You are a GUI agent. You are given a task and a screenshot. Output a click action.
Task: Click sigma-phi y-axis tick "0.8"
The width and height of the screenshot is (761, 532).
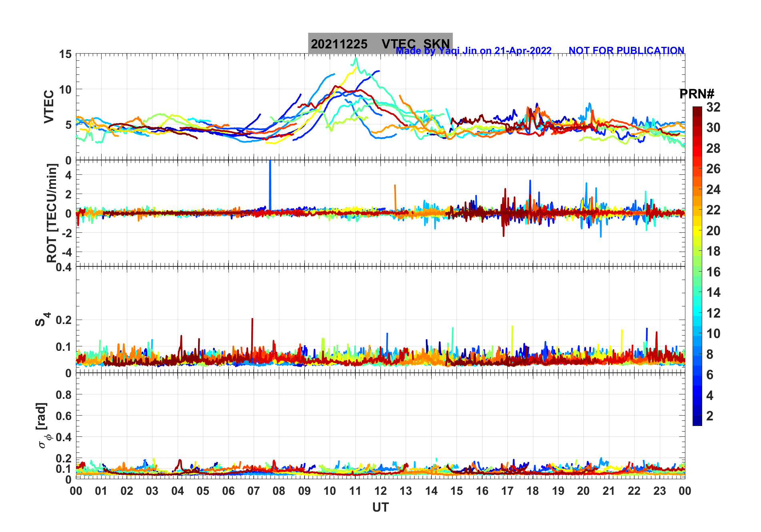pyautogui.click(x=64, y=395)
